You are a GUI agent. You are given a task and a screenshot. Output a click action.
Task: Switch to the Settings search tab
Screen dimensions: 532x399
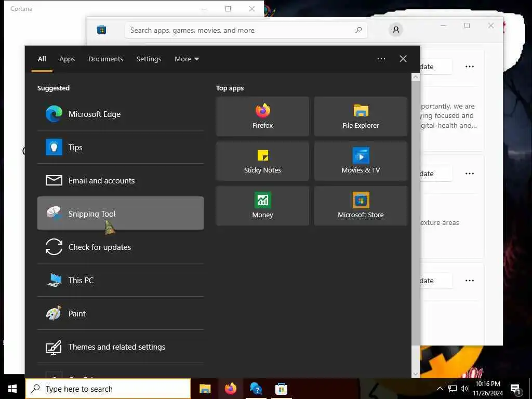[149, 59]
